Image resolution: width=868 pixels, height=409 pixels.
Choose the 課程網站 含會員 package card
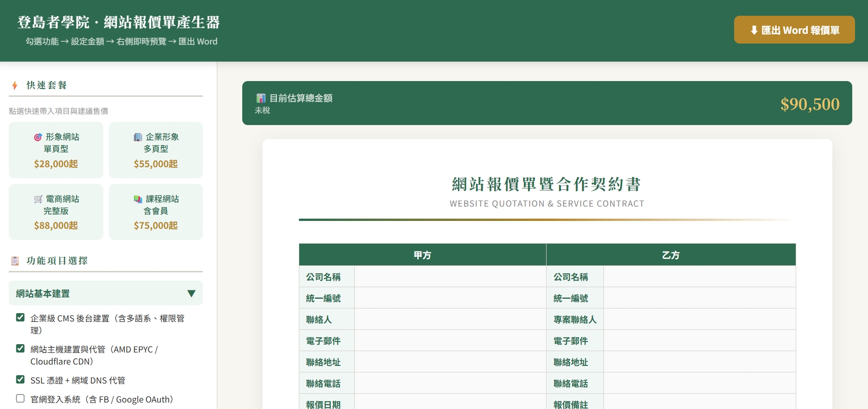[156, 212]
